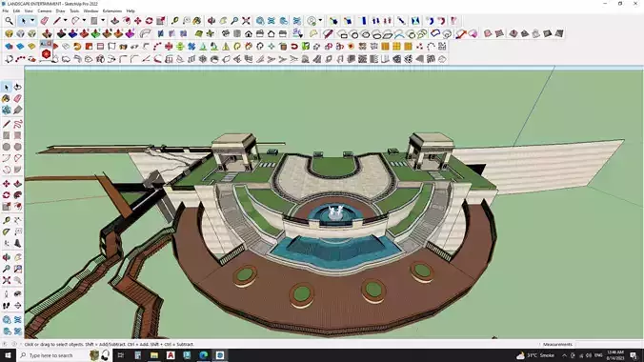
Task: Select the Pie tool in left palette
Action: pyautogui.click(x=18, y=170)
